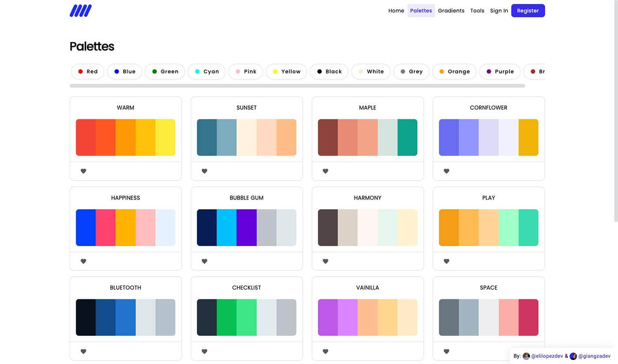Open @elilopezdev profile link

coord(547,356)
